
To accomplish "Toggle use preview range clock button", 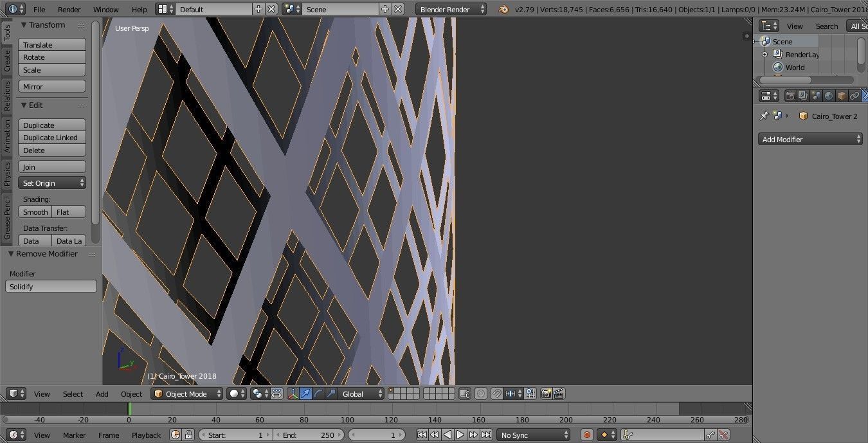I will [x=176, y=435].
